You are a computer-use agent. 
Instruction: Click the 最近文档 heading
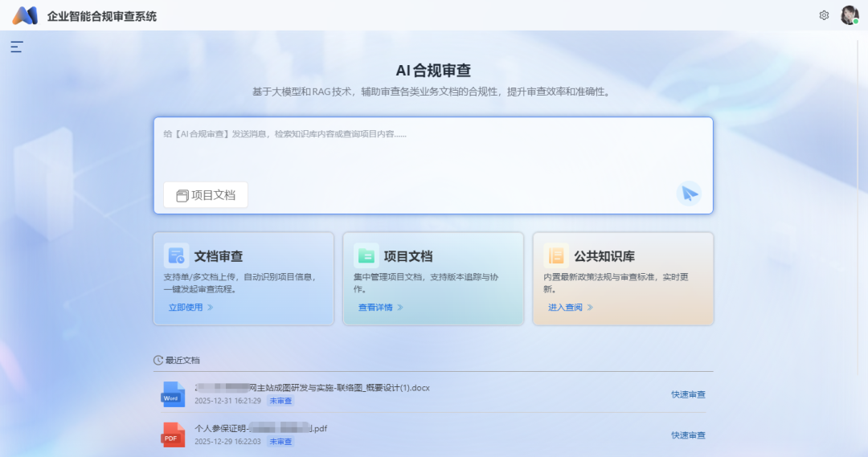(182, 360)
